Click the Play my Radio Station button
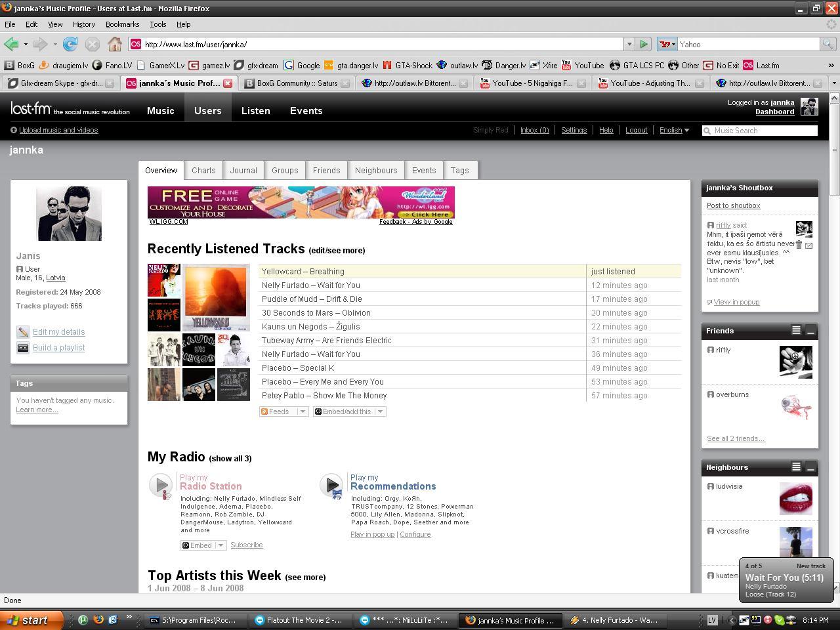 click(161, 486)
